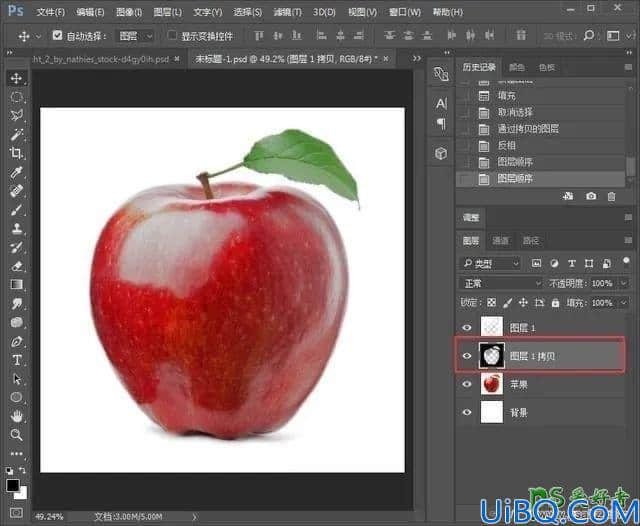Screen dimensions: 640x526
Task: Toggle layer filtering switch on/off
Action: 626,262
